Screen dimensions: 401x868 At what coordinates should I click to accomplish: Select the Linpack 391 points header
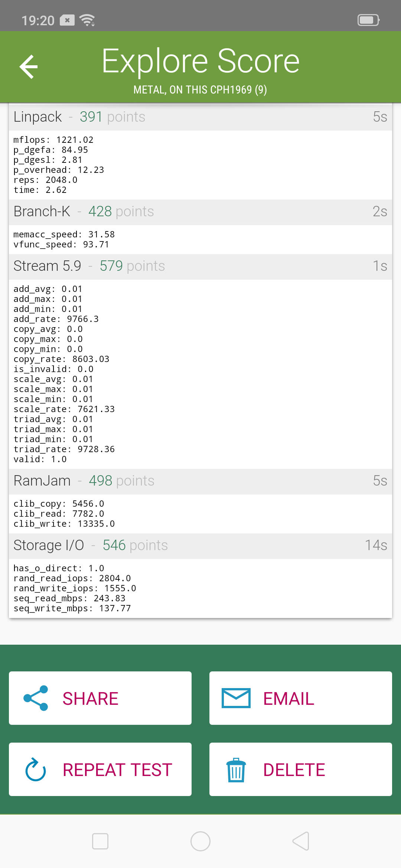pos(200,117)
